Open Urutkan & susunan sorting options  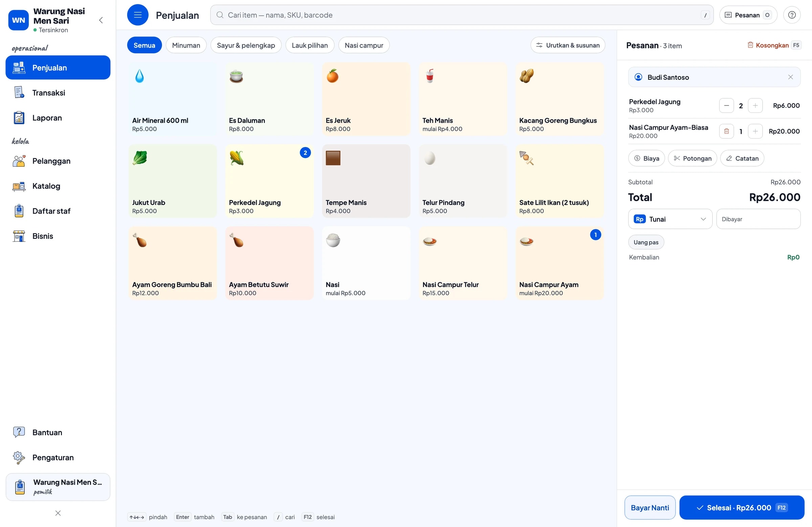pos(568,45)
